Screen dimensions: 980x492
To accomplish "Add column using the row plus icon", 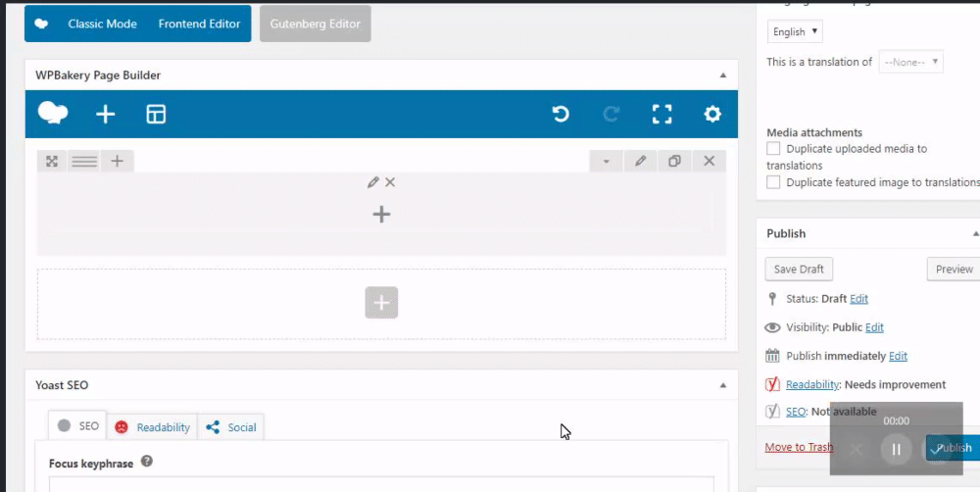I will (117, 162).
